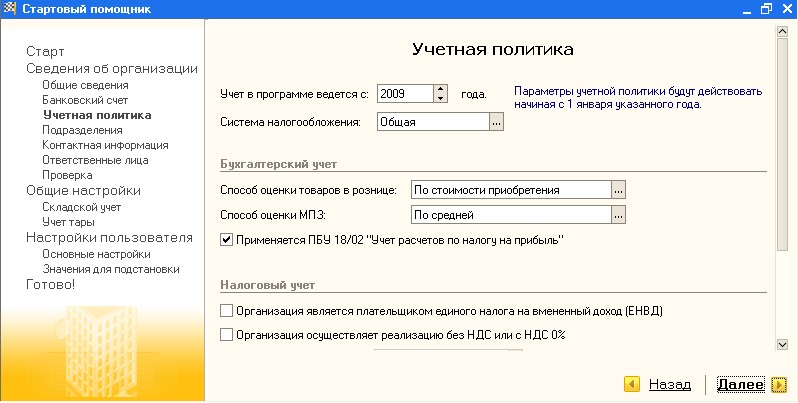
Task: Decrease the year with the down spinner arrow
Action: click(x=440, y=98)
